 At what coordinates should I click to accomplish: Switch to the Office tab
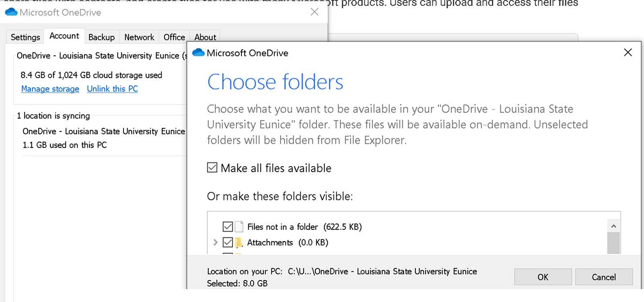tap(174, 37)
